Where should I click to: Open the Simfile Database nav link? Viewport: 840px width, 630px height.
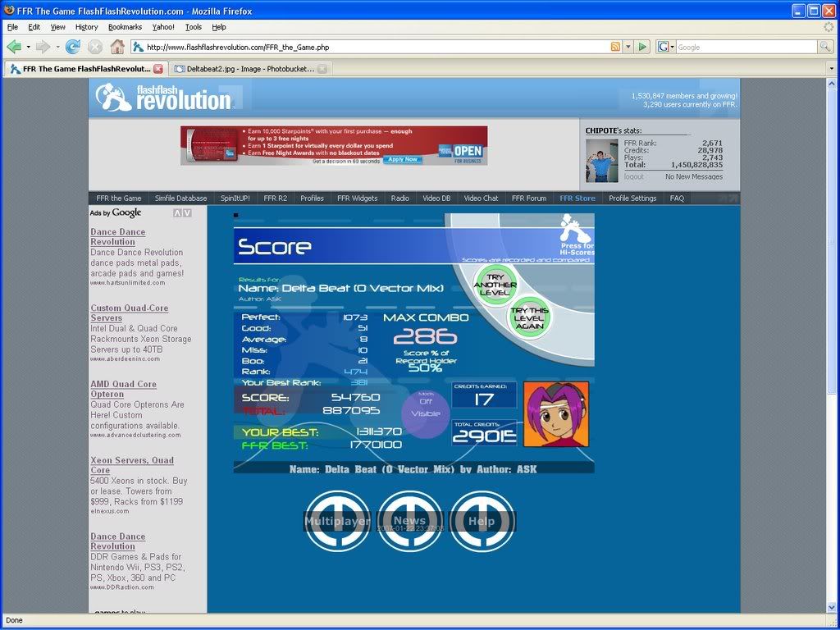point(180,198)
